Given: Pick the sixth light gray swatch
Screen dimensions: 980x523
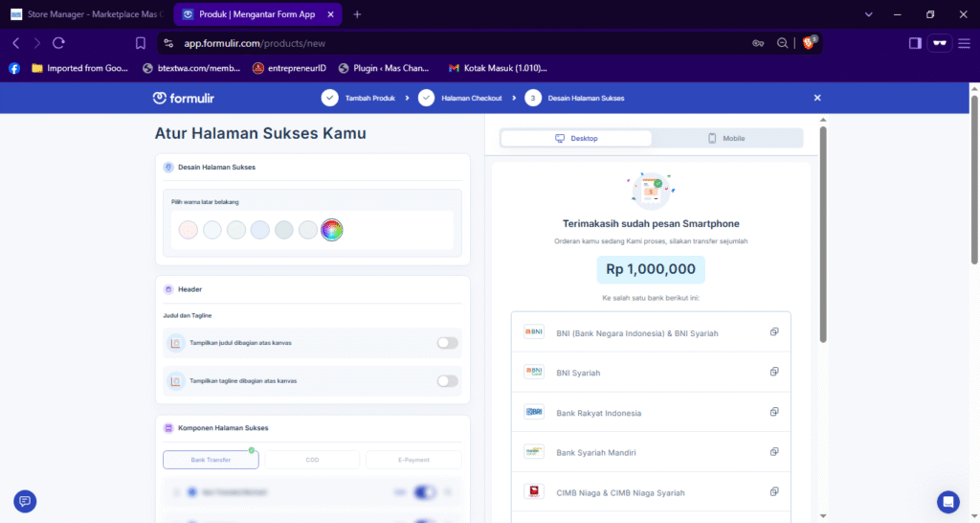Looking at the screenshot, I should coord(307,230).
